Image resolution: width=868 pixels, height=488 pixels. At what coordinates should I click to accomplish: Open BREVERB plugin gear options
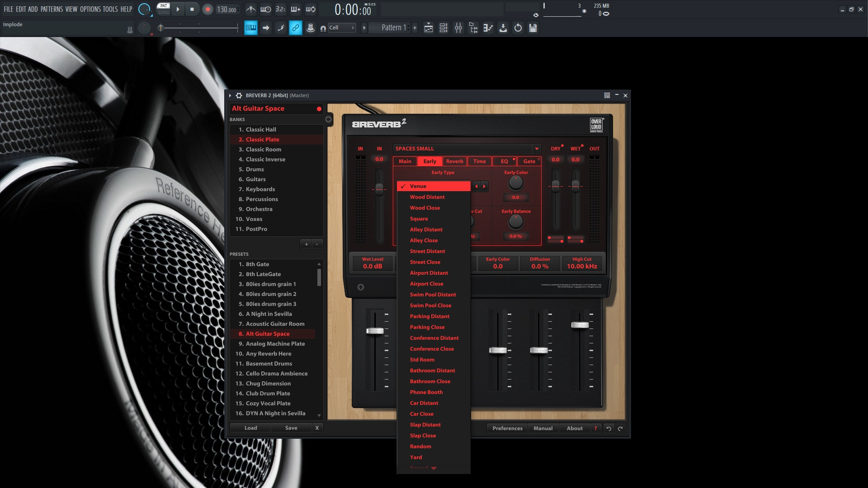point(239,95)
